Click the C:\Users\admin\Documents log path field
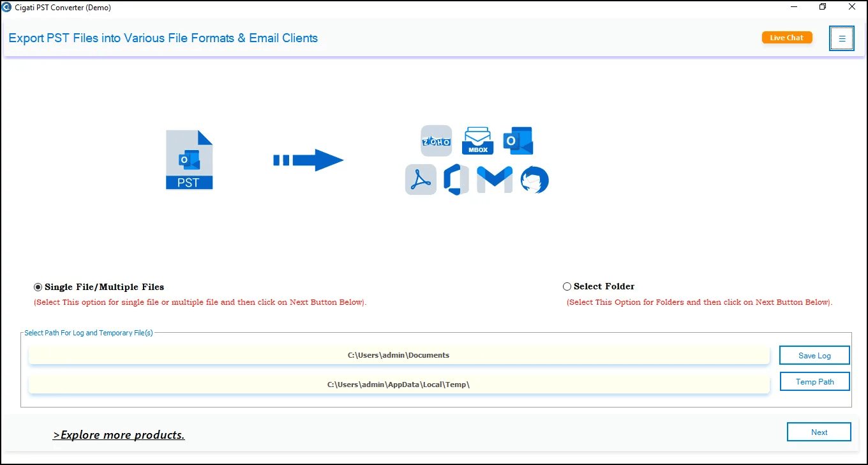The height and width of the screenshot is (465, 868). pos(399,355)
